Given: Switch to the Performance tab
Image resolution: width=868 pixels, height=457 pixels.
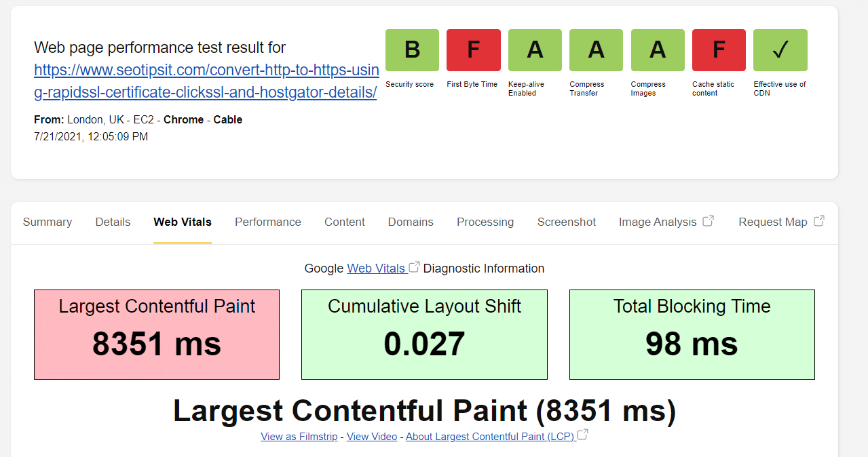Looking at the screenshot, I should (267, 222).
